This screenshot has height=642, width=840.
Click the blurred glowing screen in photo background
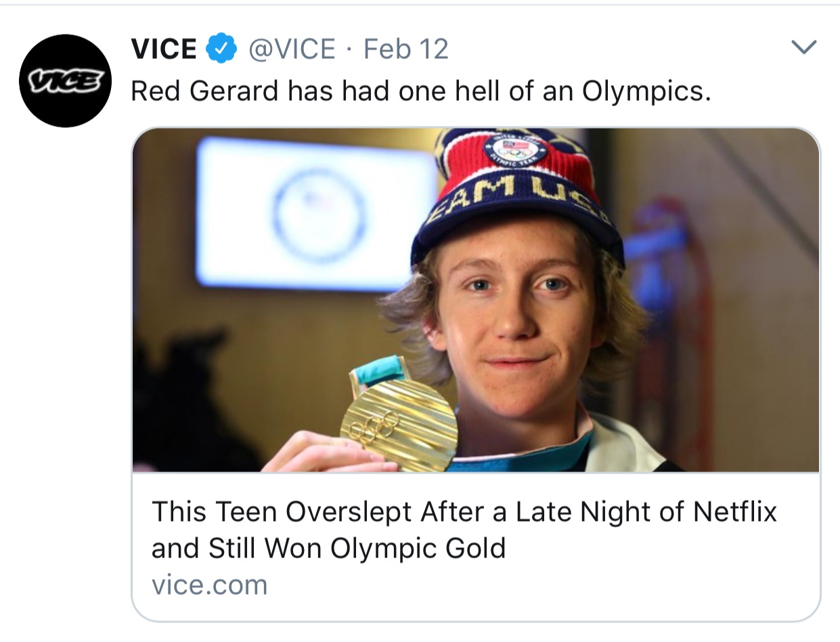pos(315,213)
